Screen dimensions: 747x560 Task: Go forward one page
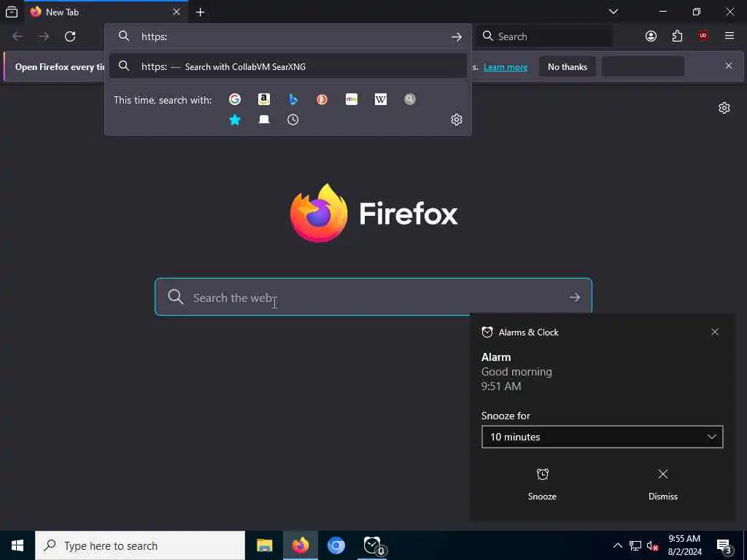(44, 36)
